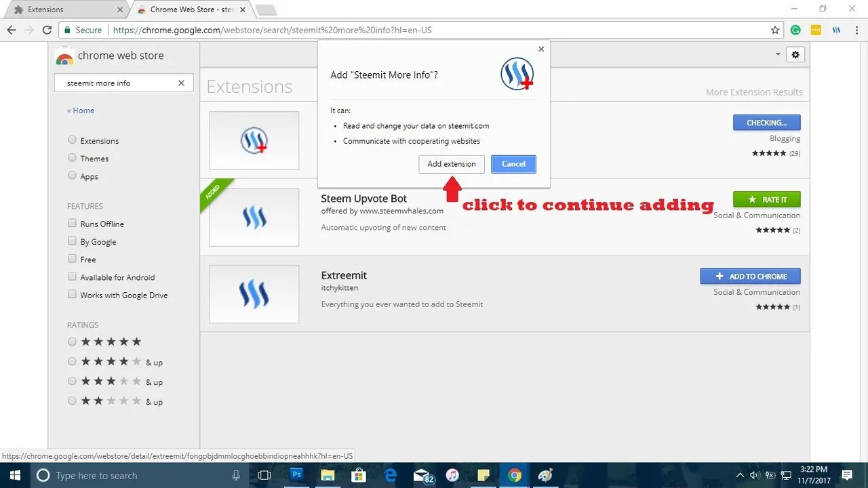This screenshot has height=488, width=868.
Task: Open the Windows Start menu
Action: pos(15,475)
